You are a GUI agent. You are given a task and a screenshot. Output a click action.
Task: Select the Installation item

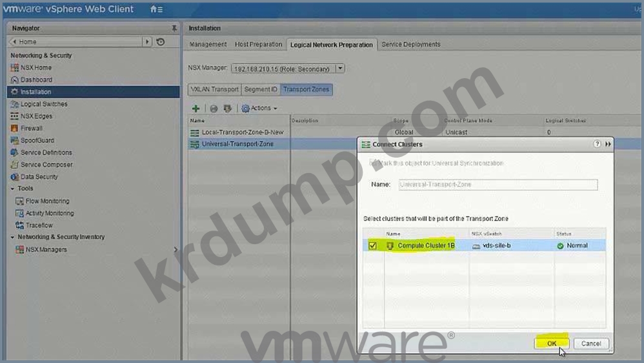[x=93, y=92]
